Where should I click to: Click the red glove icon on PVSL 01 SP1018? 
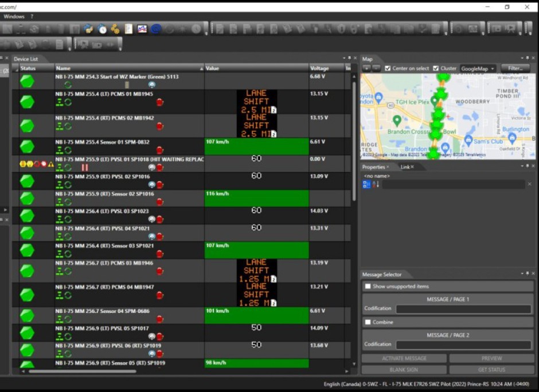point(160,166)
